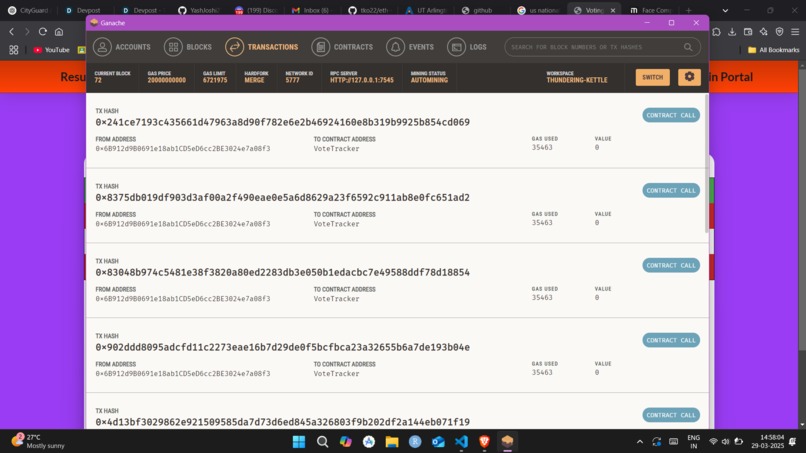Open the Events tab in Ganache
The image size is (806, 453).
410,47
